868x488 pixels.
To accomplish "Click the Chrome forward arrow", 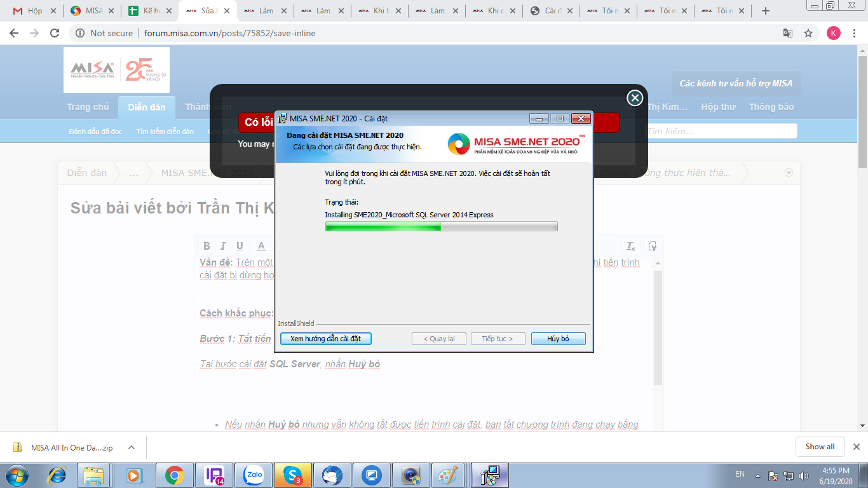I will pyautogui.click(x=34, y=33).
